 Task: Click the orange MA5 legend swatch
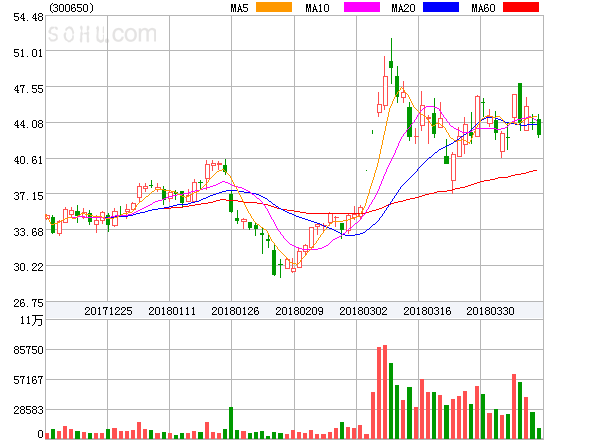(274, 7)
